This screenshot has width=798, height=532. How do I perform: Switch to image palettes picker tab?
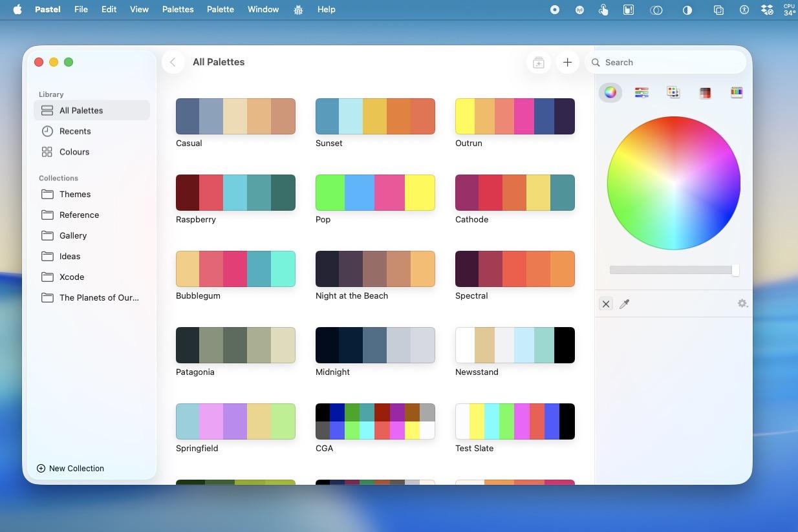coord(705,92)
